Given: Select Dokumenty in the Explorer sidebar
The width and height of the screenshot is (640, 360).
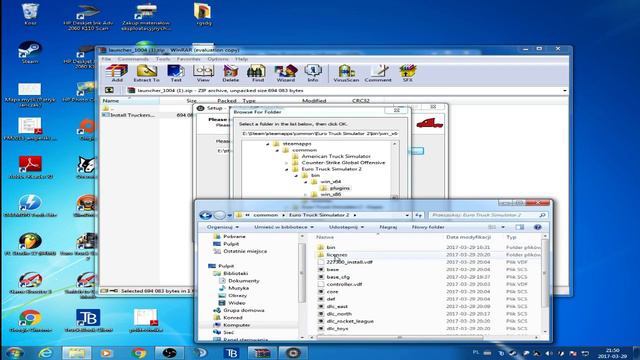Looking at the screenshot, I should pyautogui.click(x=243, y=281).
